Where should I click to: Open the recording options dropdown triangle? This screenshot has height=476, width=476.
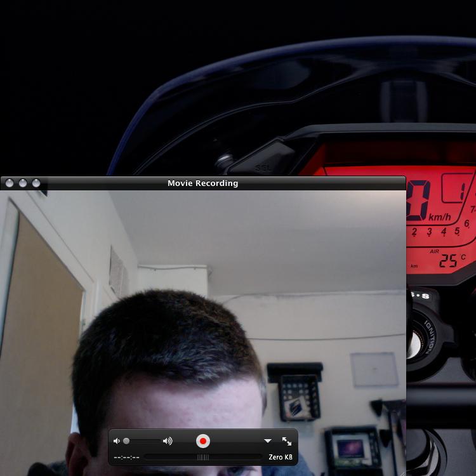click(268, 441)
